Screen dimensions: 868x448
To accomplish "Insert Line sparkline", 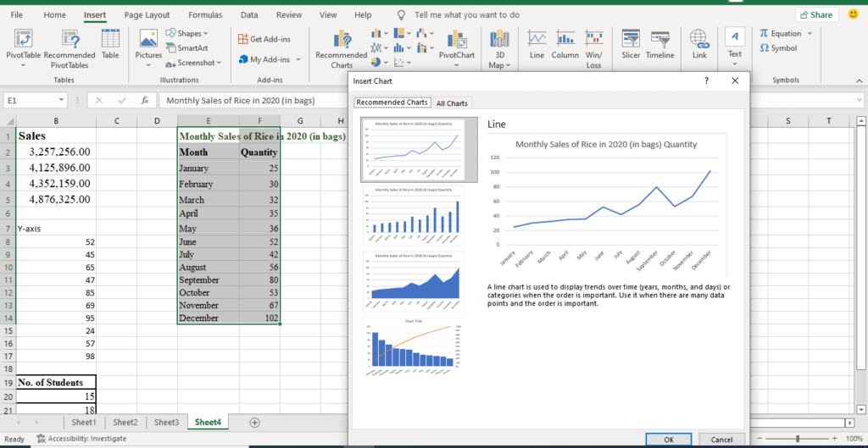I will pos(537,43).
